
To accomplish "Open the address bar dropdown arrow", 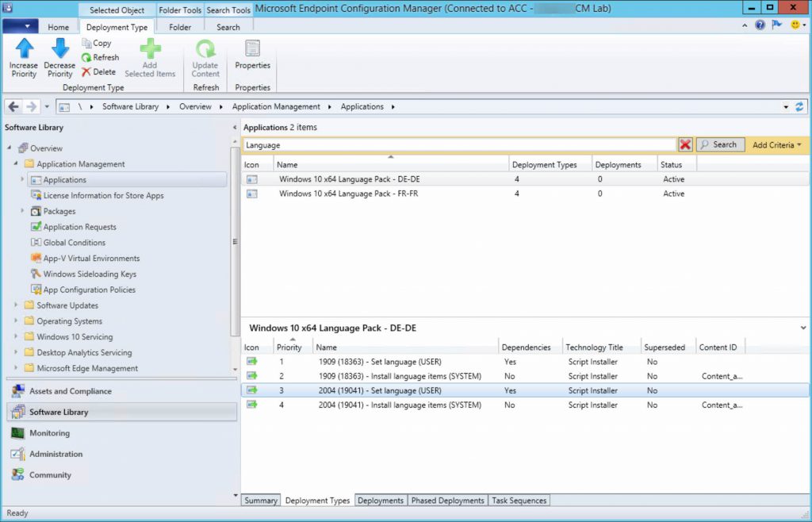I will pos(786,107).
